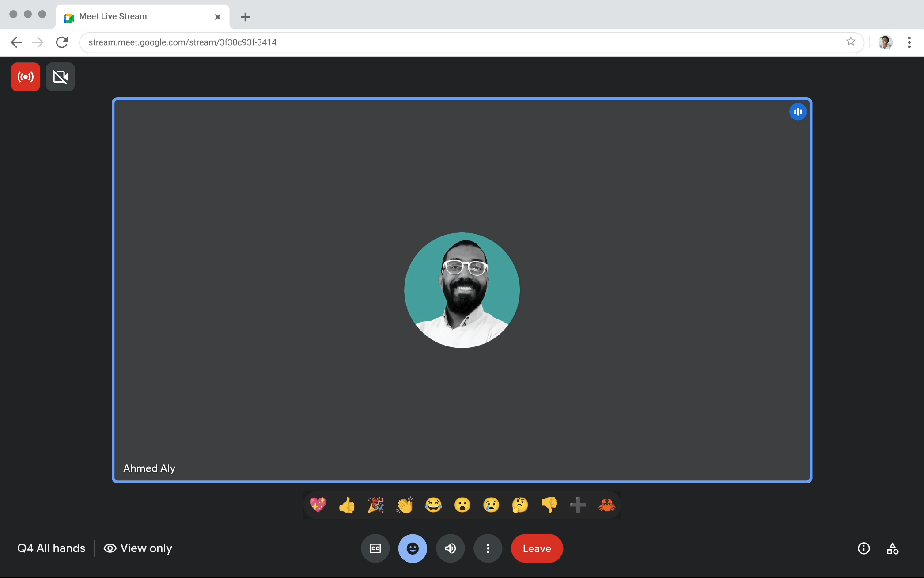Select the Meet Live Stream tab
The height and width of the screenshot is (578, 924).
tap(143, 17)
